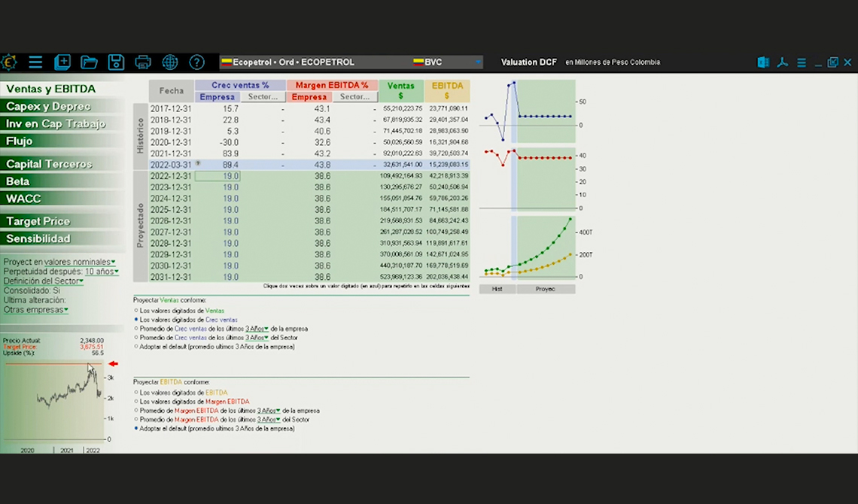Export the valuation to PDF

[783, 62]
